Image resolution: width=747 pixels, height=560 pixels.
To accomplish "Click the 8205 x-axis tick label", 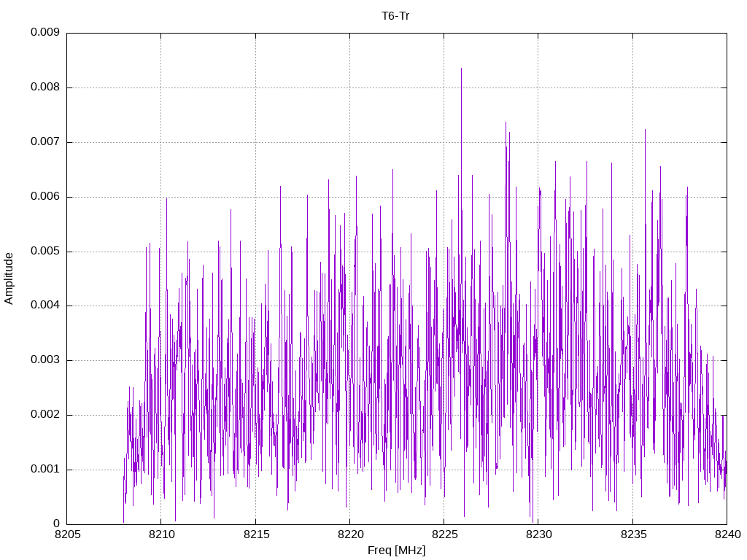I will pyautogui.click(x=68, y=534).
